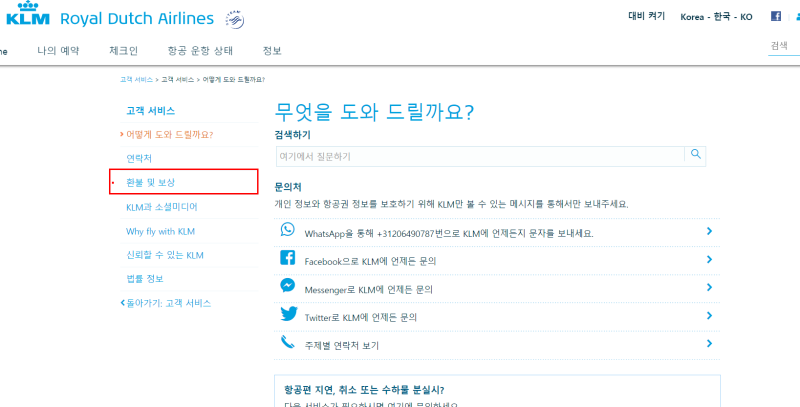Open KLM Facebook page icon in header

(x=776, y=16)
